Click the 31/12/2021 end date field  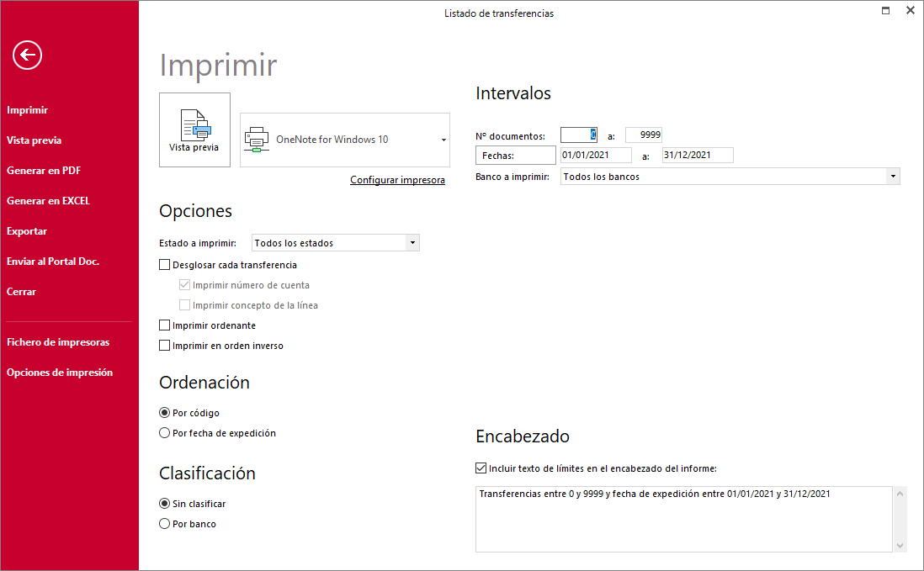point(698,156)
